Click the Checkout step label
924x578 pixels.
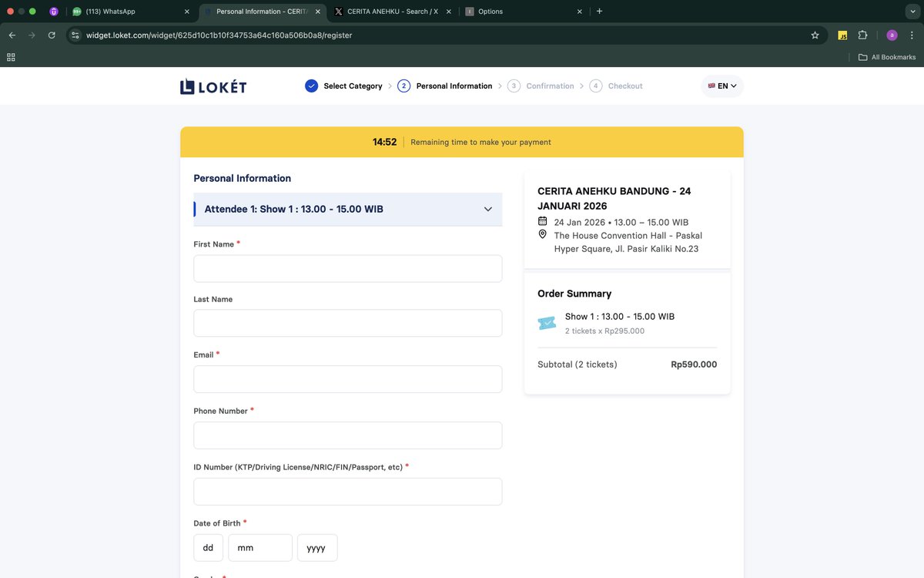(x=625, y=86)
